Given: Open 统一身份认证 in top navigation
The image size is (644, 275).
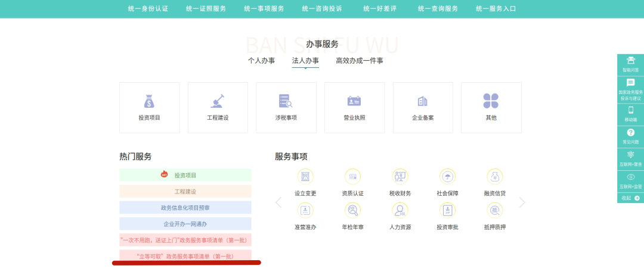Looking at the screenshot, I should 148,8.
